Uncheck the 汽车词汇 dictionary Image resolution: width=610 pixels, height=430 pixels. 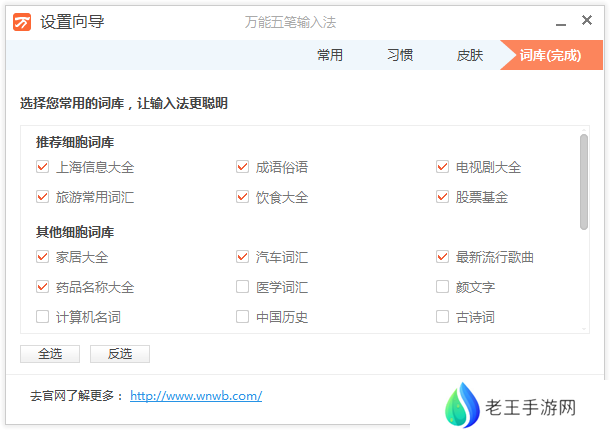coord(242,256)
